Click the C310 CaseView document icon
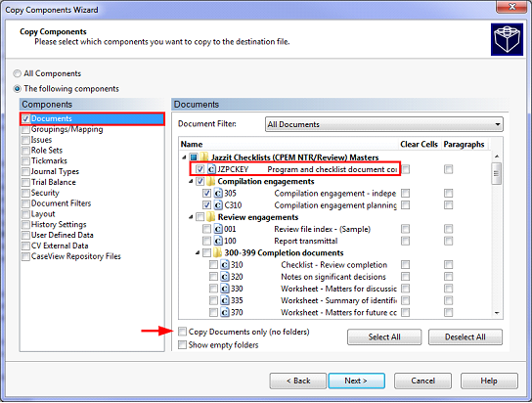Screen dimensions: 532x403 (218, 205)
